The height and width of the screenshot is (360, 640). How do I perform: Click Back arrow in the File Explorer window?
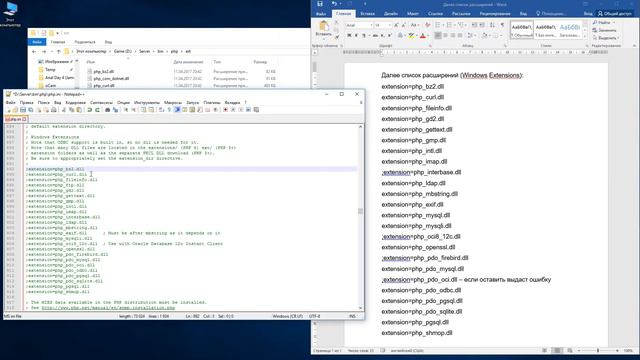(x=34, y=52)
